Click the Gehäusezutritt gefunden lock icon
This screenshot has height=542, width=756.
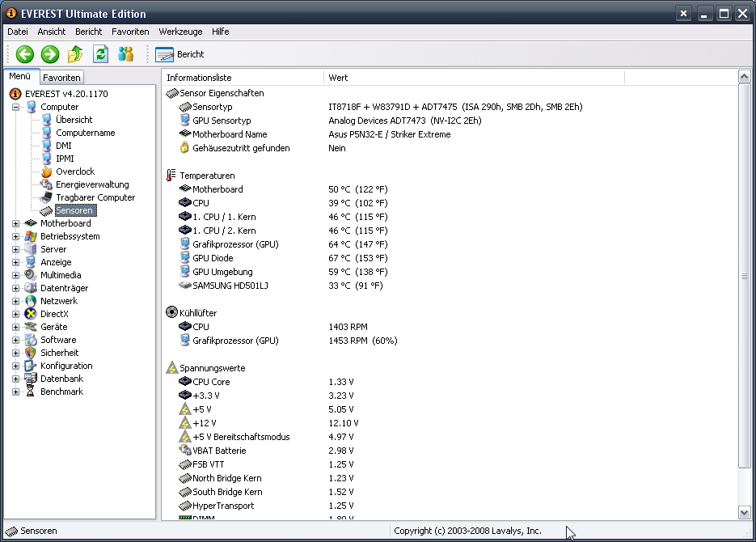click(184, 147)
